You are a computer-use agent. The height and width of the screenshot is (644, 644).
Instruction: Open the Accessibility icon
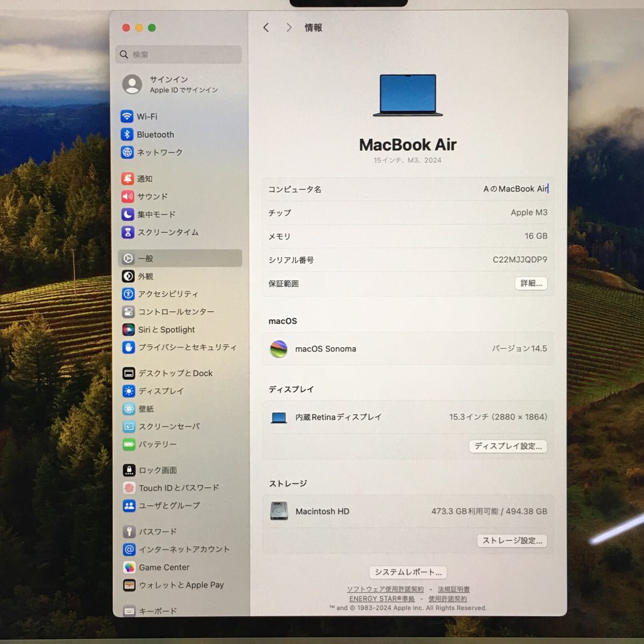(128, 294)
